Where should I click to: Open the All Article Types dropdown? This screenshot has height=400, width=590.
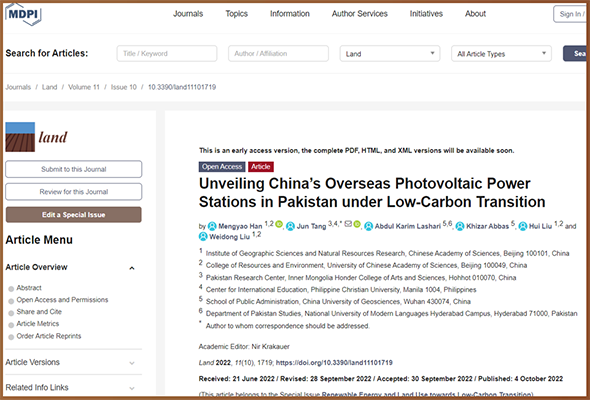tap(501, 53)
